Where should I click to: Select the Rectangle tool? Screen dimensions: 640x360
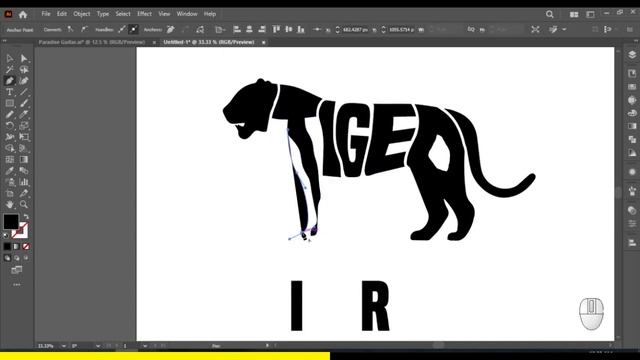click(9, 103)
